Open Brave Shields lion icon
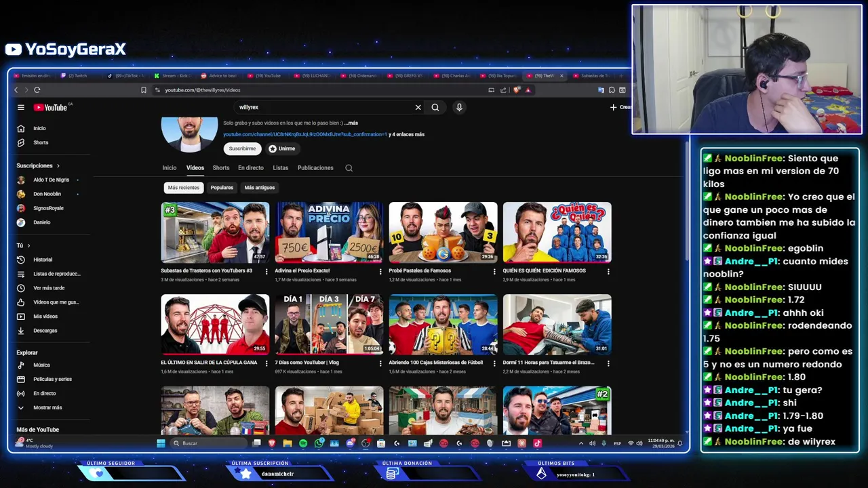 (517, 89)
